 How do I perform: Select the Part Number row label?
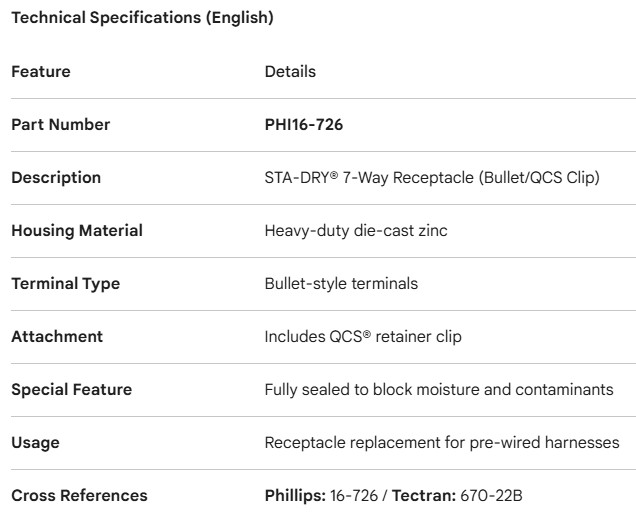61,125
